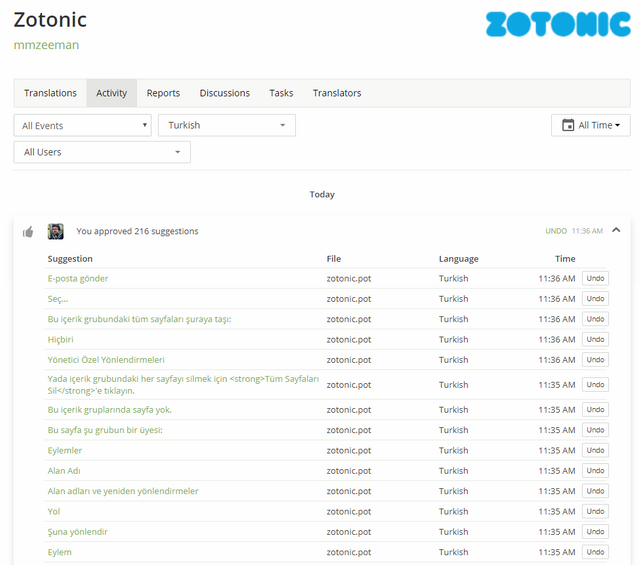This screenshot has width=640, height=565.
Task: Open the 'Eylem' suggestion
Action: coord(59,552)
